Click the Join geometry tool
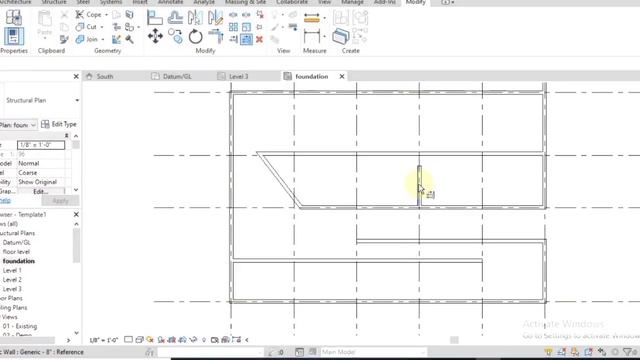This screenshot has height=360, width=640. pos(87,39)
